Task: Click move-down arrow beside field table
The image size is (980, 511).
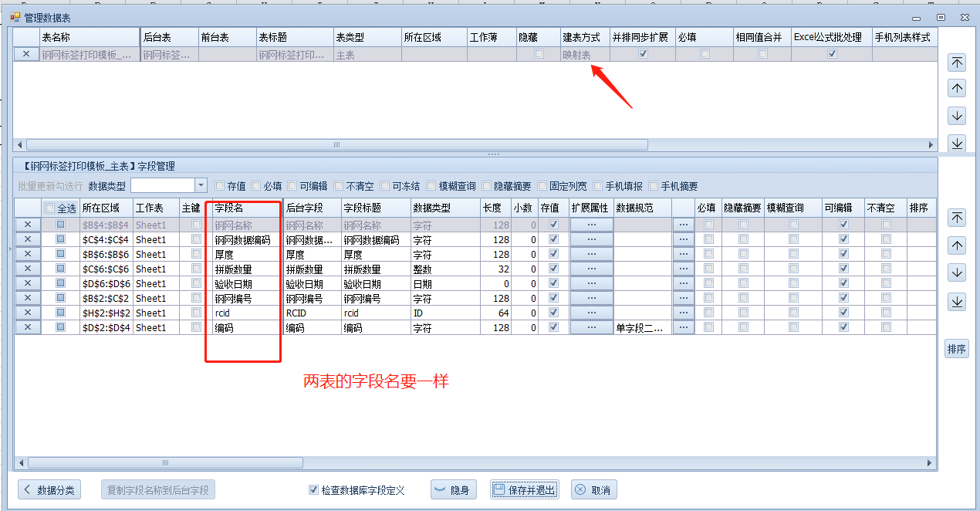Action: pyautogui.click(x=957, y=273)
